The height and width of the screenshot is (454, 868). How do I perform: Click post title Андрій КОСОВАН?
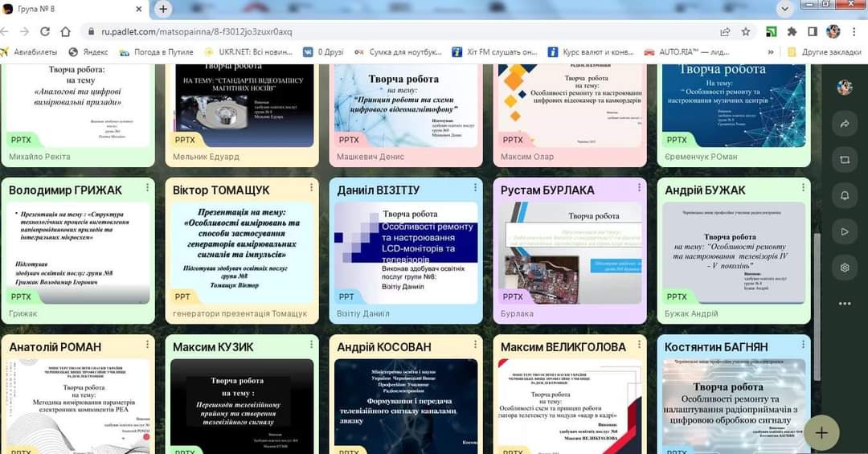tap(383, 347)
